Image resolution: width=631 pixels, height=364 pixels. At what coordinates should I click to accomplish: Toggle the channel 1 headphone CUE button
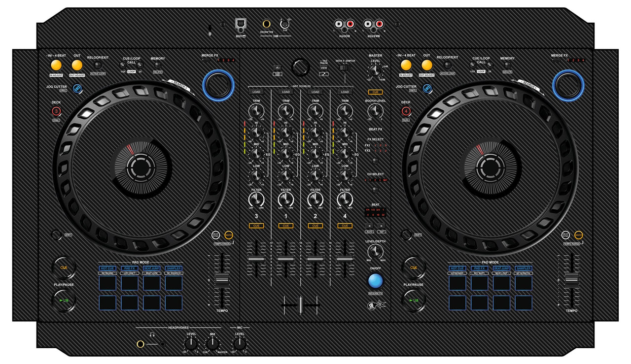285,225
